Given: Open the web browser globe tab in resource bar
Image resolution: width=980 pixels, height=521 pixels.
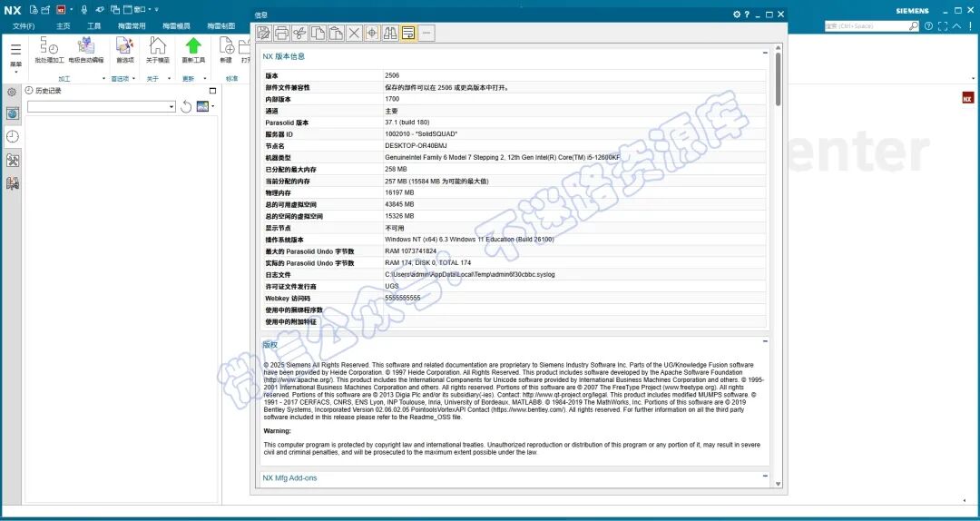Looking at the screenshot, I should coord(13,113).
